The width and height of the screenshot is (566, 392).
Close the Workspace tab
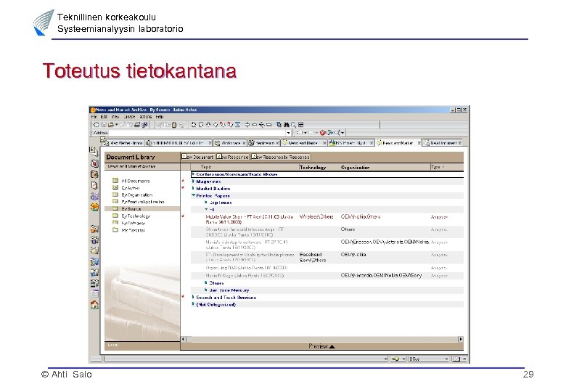[244, 143]
